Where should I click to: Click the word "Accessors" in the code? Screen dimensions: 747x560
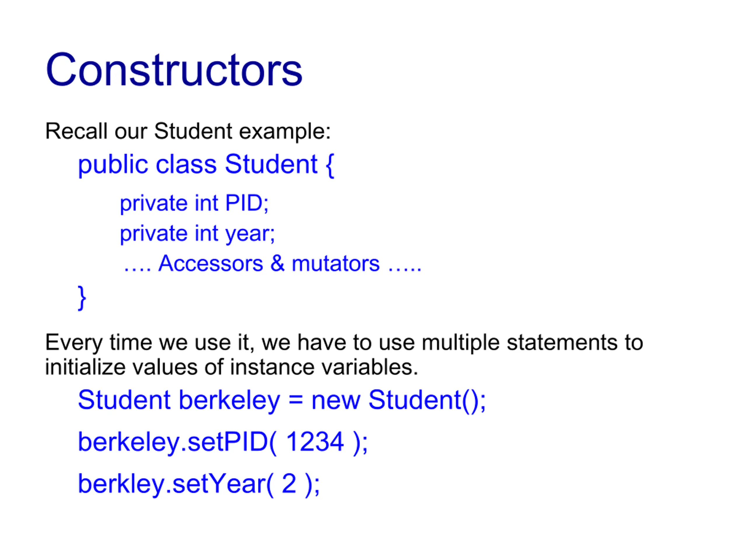(x=211, y=264)
